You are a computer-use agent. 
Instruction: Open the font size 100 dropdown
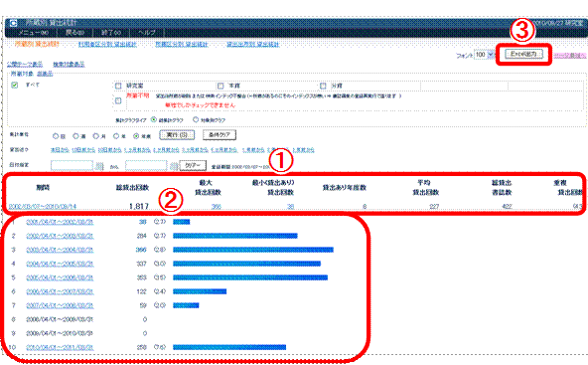pyautogui.click(x=484, y=55)
